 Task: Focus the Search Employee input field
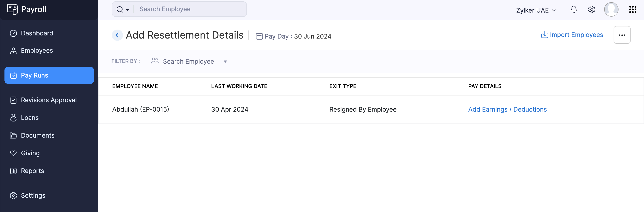pyautogui.click(x=190, y=9)
